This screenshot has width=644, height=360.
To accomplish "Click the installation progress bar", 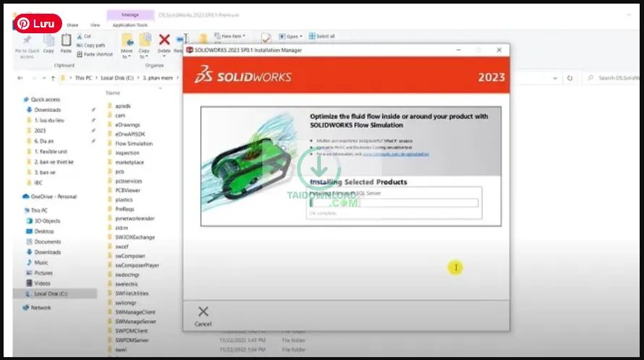I will 394,202.
